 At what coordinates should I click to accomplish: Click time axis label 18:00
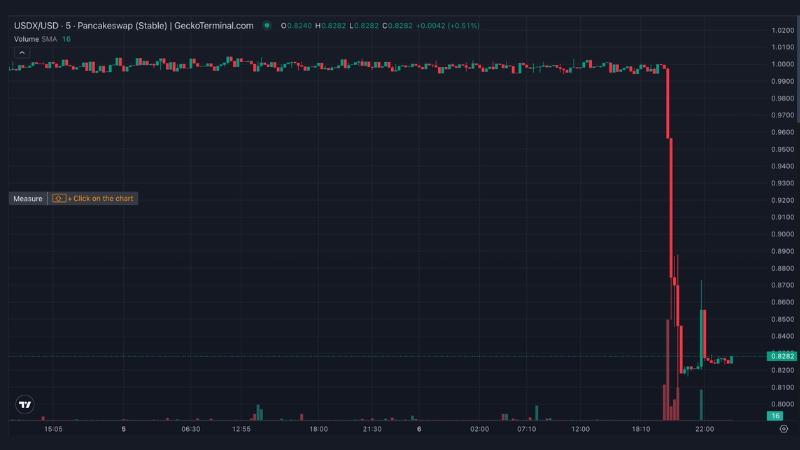(318, 429)
